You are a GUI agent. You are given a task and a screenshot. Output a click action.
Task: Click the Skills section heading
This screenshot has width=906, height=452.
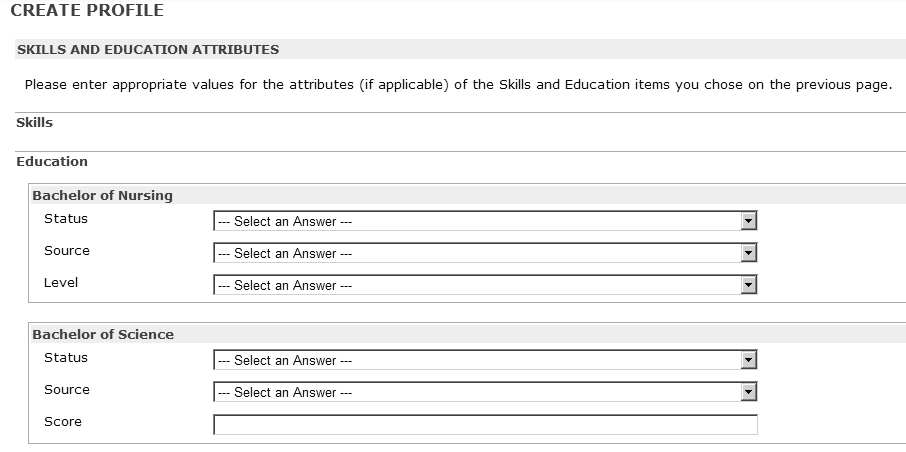coord(34,122)
